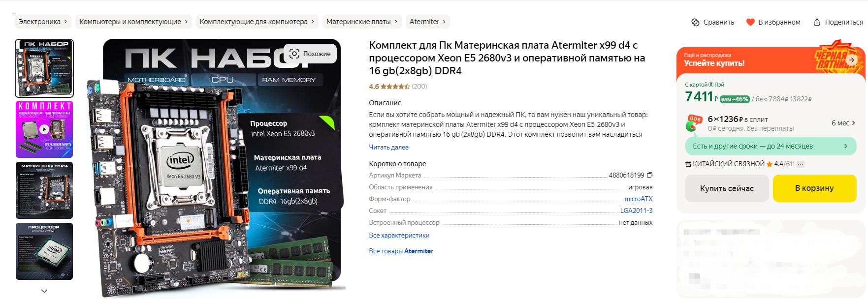Open the Atermiter breadcrumb
Image resolution: width=868 pixels, height=300 pixels.
(428, 22)
